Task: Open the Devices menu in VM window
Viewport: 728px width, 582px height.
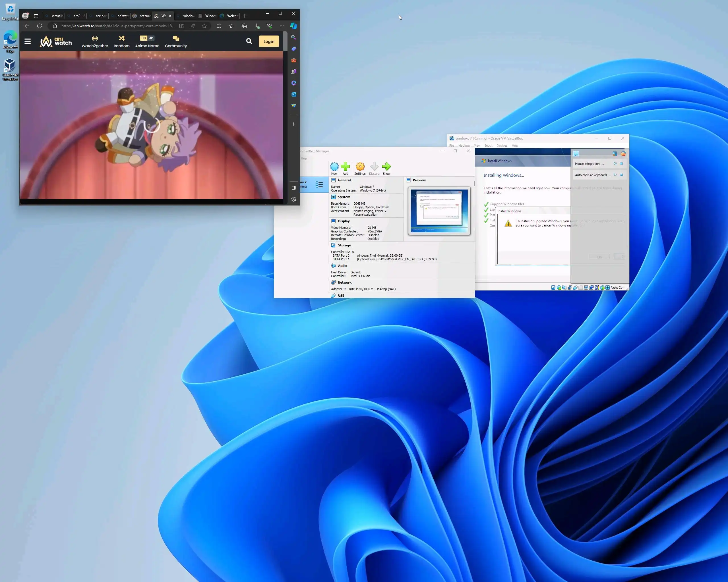Action: (x=502, y=146)
